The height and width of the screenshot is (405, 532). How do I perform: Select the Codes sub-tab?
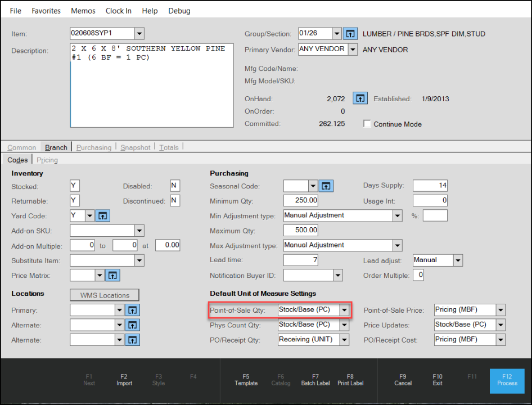click(17, 160)
